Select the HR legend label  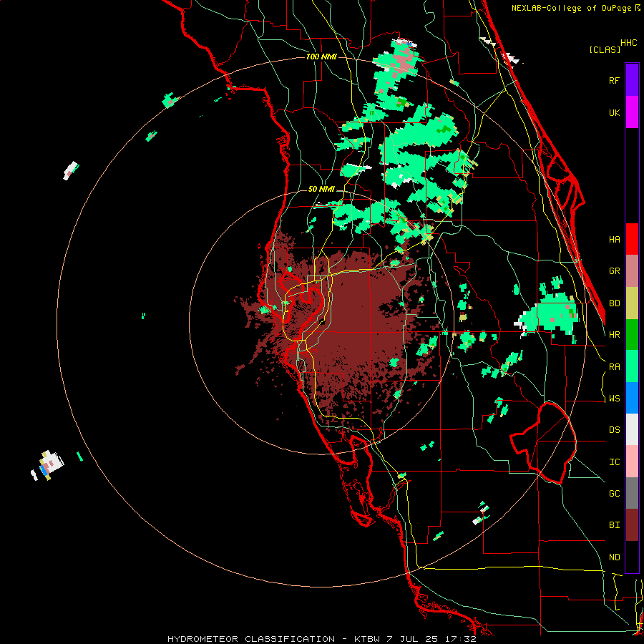(614, 335)
